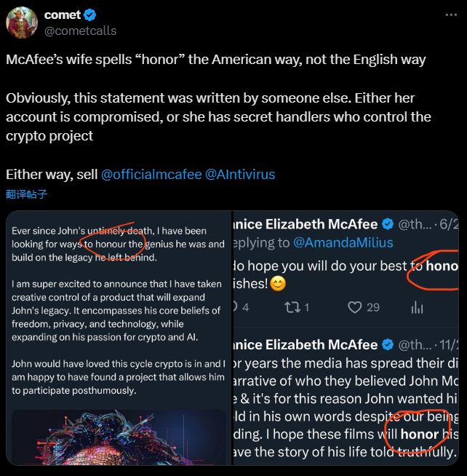
Task: Open the more options ellipsis menu
Action: (x=451, y=15)
